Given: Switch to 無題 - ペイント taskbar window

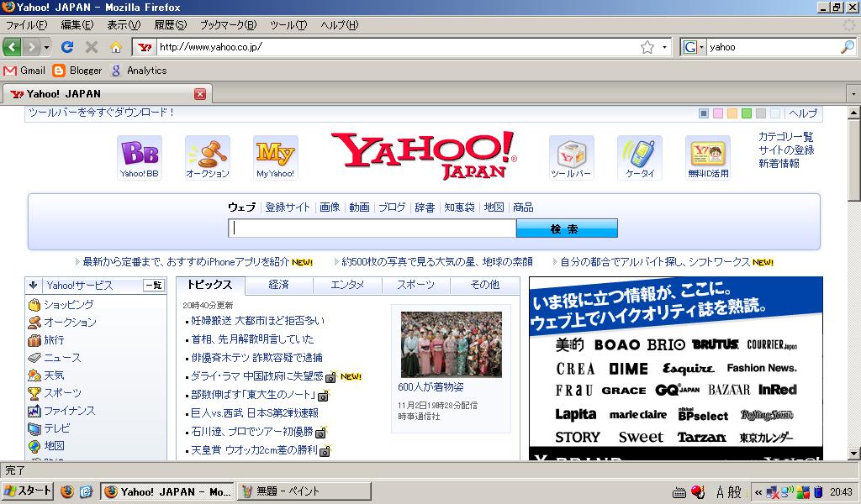Looking at the screenshot, I should click(305, 491).
